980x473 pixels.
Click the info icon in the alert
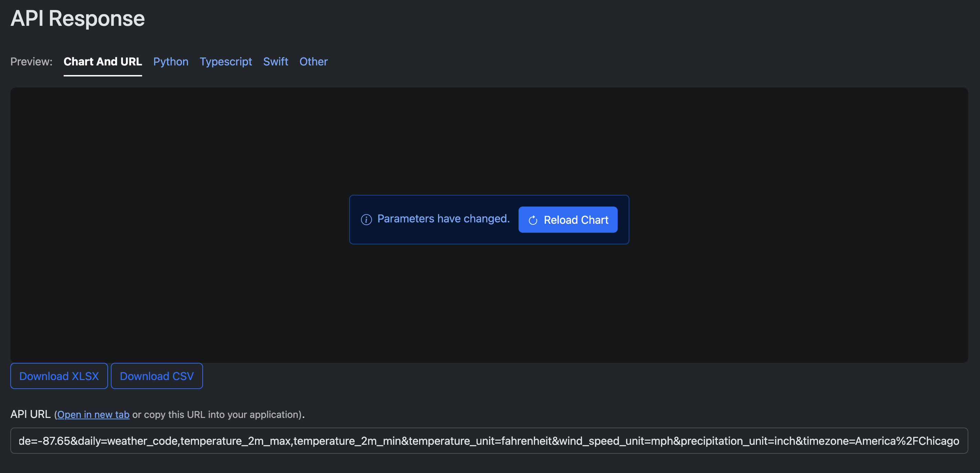pyautogui.click(x=366, y=220)
